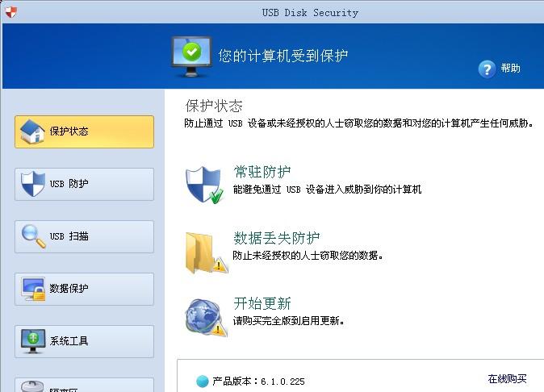Open the 保护状态 sidebar tab
Screen dimensions: 544x392
coord(84,131)
